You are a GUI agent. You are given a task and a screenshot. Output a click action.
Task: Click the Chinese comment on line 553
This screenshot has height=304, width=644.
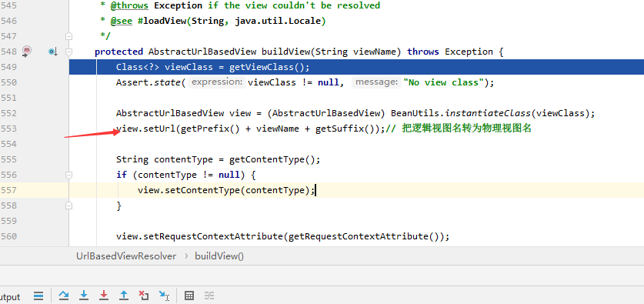459,129
